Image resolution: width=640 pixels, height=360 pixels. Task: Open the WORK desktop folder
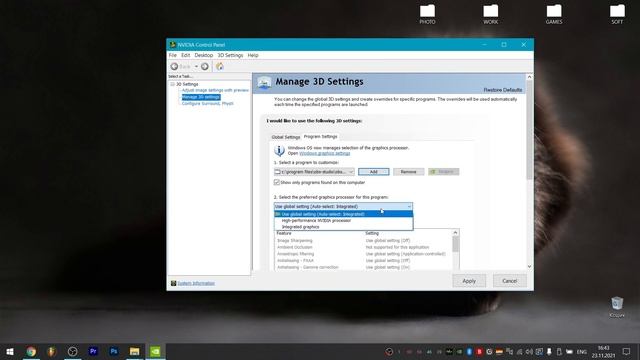[x=491, y=14]
